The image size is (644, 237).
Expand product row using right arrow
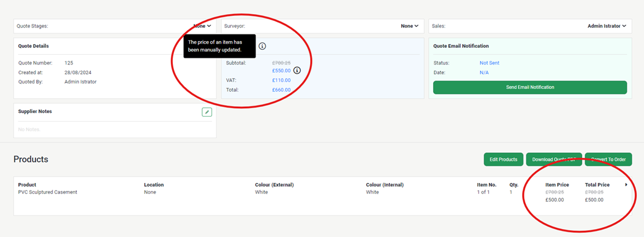pyautogui.click(x=626, y=185)
